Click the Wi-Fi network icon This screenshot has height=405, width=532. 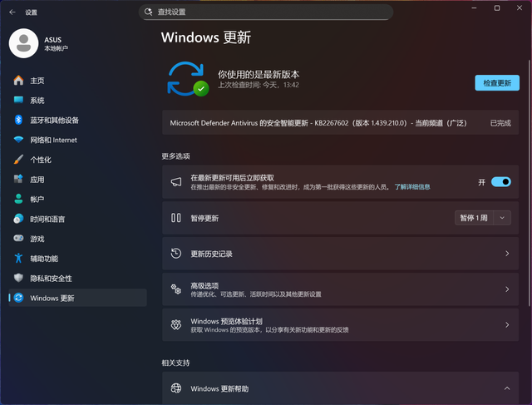coord(18,140)
